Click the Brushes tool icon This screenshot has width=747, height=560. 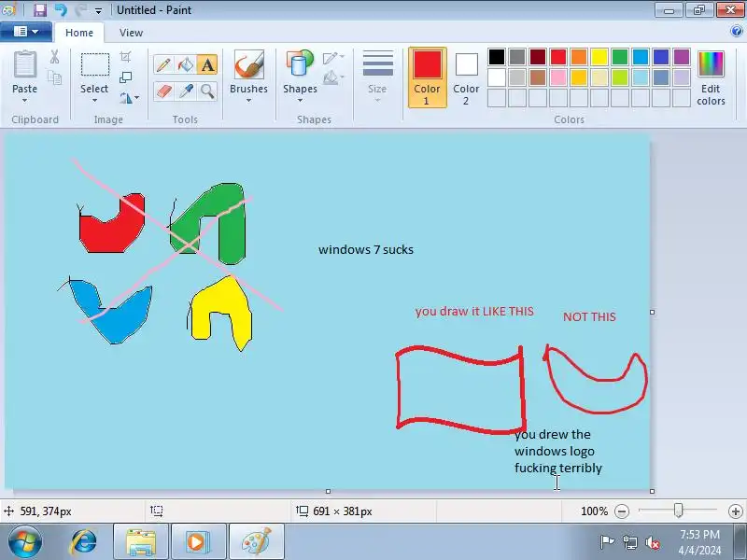point(248,64)
